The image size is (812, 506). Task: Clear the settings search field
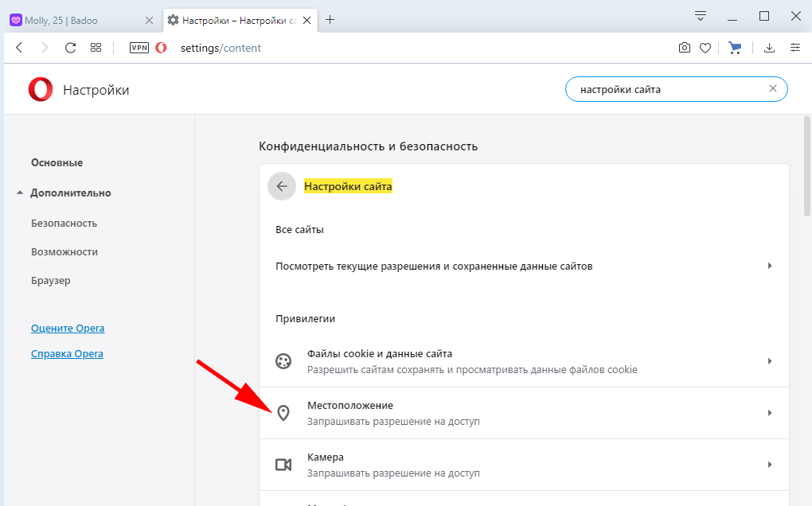[772, 89]
